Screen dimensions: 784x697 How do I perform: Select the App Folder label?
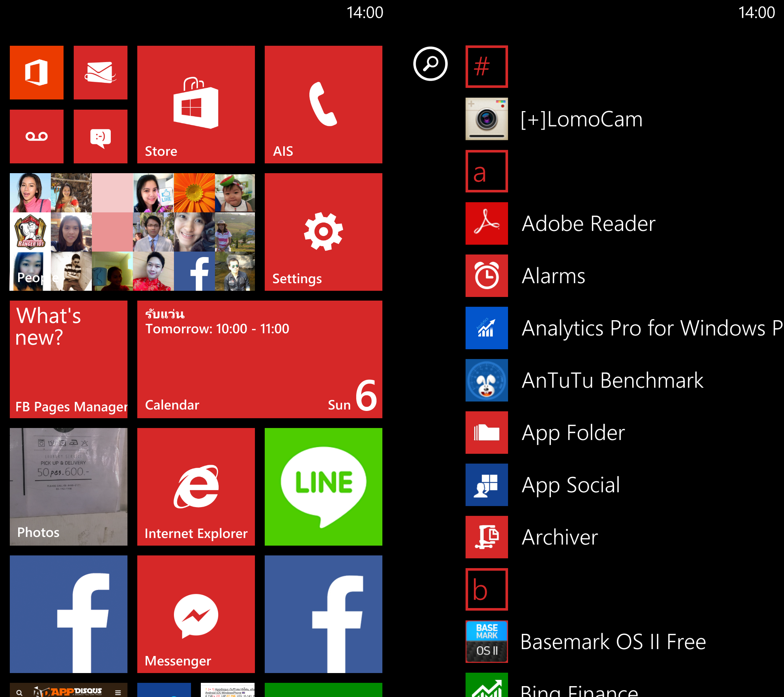573,433
